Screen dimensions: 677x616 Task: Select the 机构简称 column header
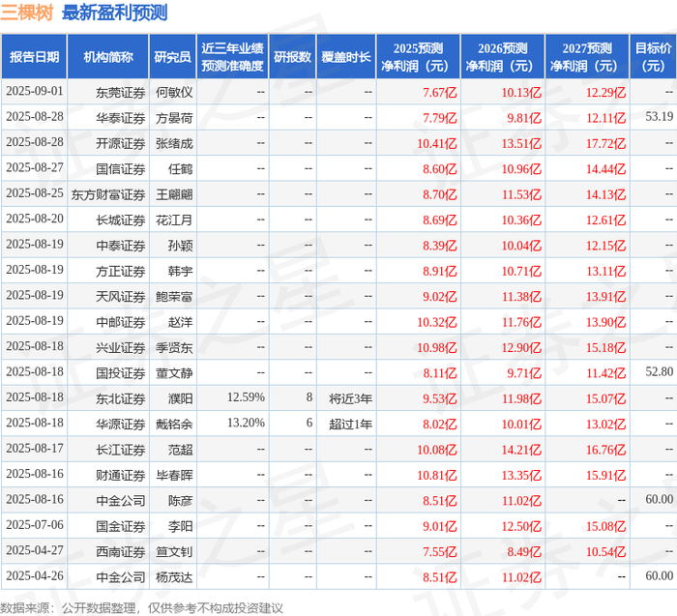tap(108, 57)
